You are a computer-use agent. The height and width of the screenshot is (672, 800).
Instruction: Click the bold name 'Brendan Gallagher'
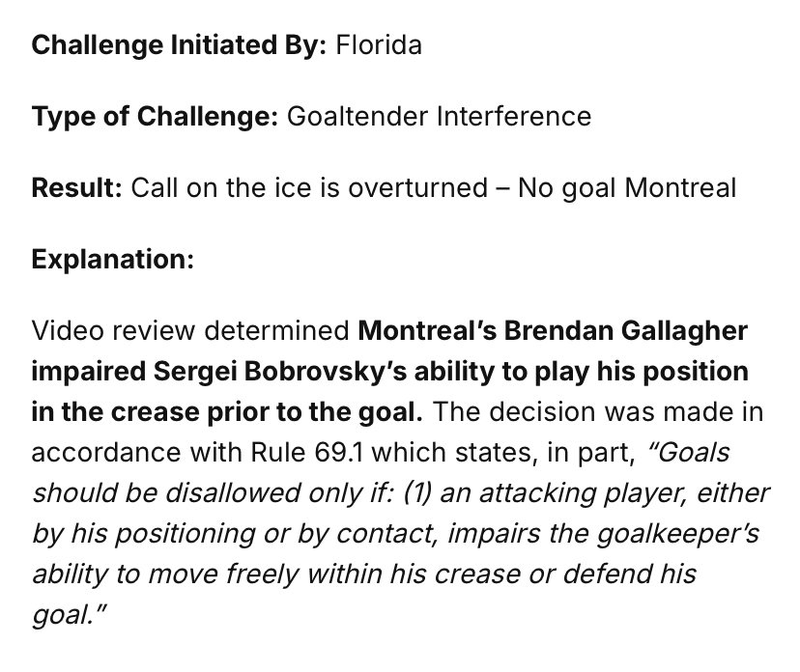(x=626, y=330)
